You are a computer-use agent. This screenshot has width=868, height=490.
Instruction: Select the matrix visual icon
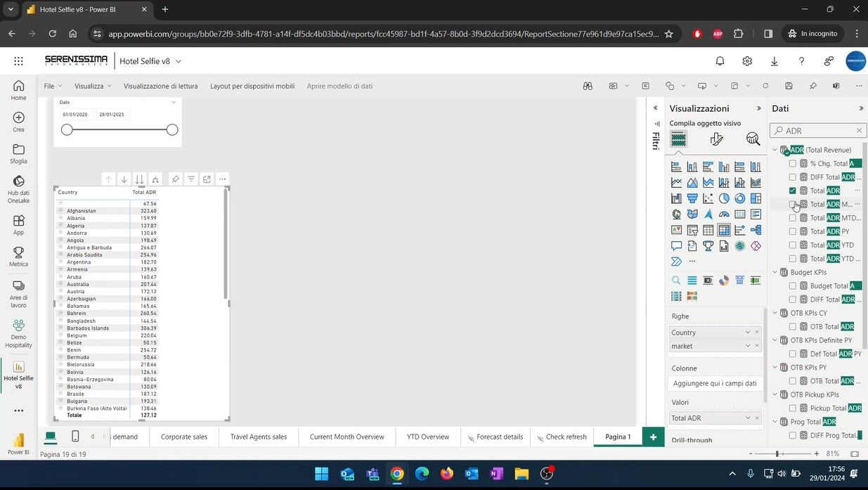click(x=724, y=230)
